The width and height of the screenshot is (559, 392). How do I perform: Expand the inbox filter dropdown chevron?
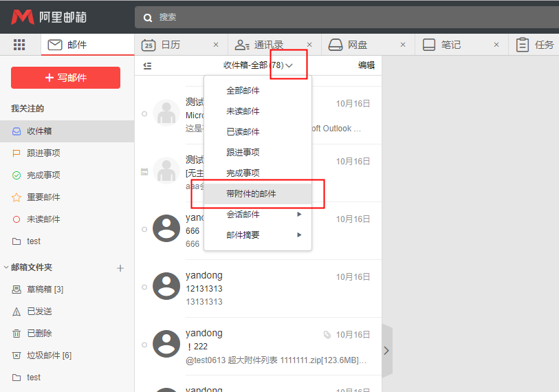pyautogui.click(x=289, y=66)
